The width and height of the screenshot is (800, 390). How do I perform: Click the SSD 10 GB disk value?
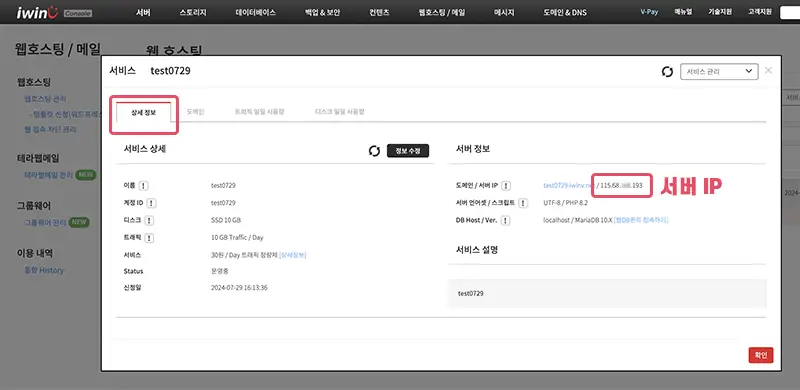pos(226,220)
